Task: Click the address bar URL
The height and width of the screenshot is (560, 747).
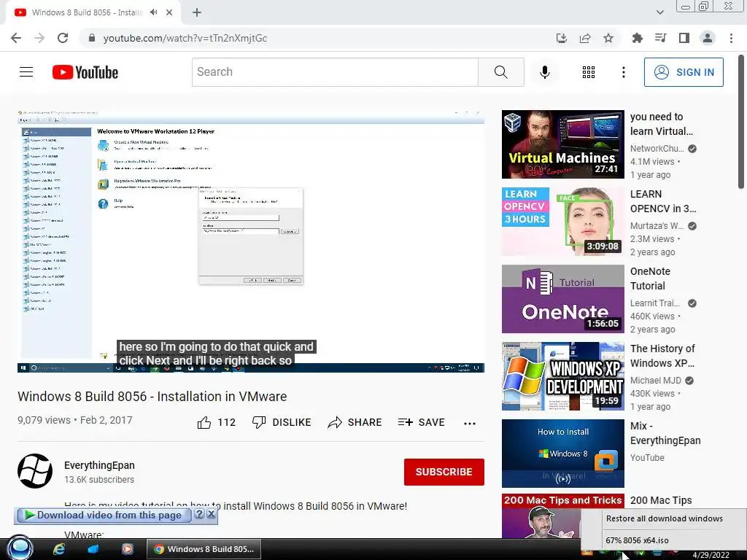Action: tap(185, 38)
